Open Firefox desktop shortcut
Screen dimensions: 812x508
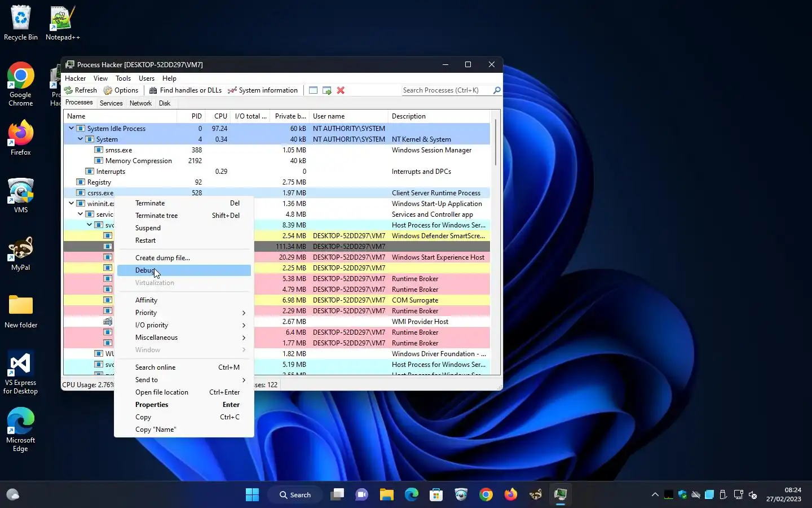click(21, 138)
